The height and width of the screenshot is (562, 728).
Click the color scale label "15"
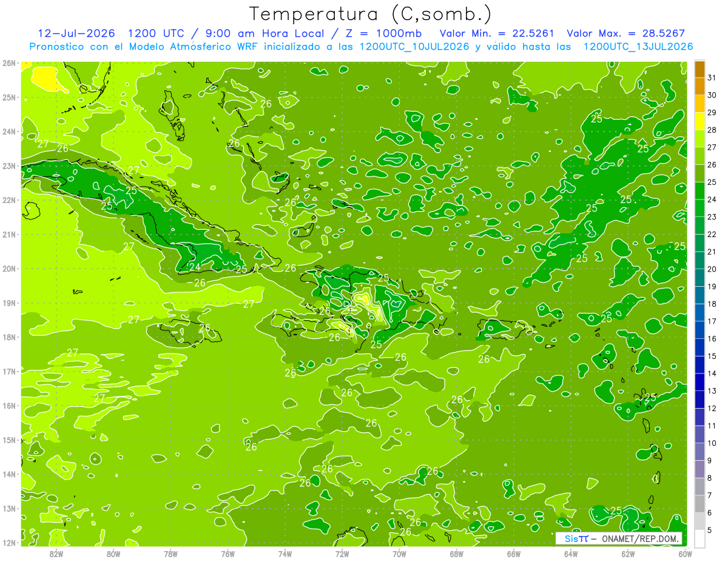(x=712, y=356)
